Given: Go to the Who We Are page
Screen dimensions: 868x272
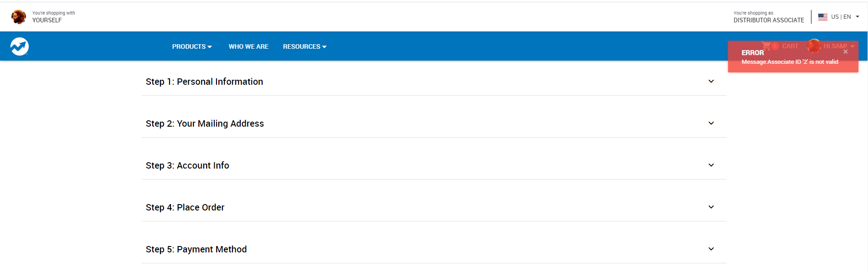Looking at the screenshot, I should click(248, 46).
